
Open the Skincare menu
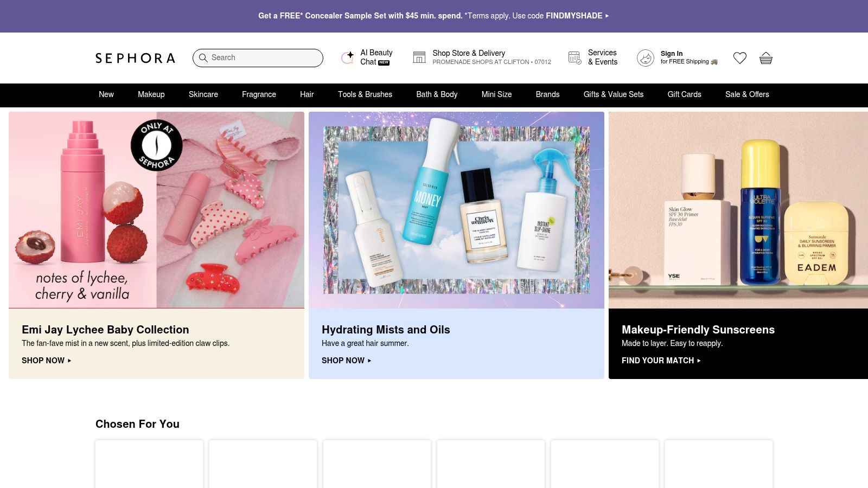click(x=203, y=94)
